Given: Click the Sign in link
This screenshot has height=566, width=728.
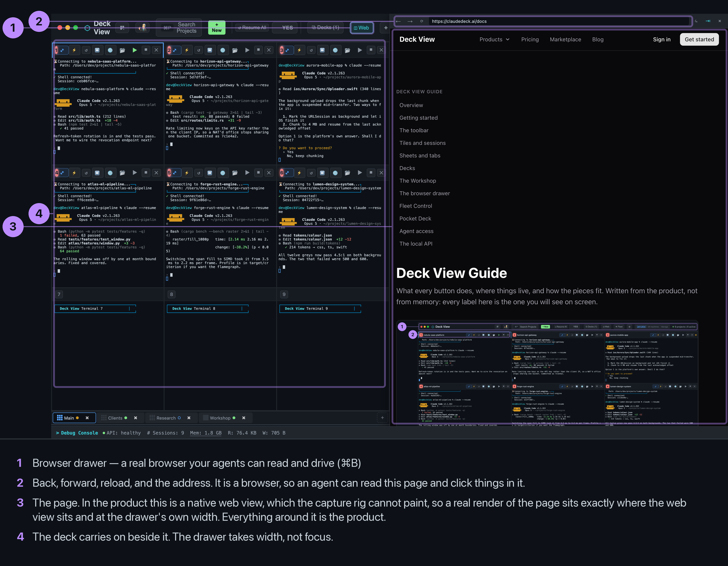Looking at the screenshot, I should [x=662, y=39].
